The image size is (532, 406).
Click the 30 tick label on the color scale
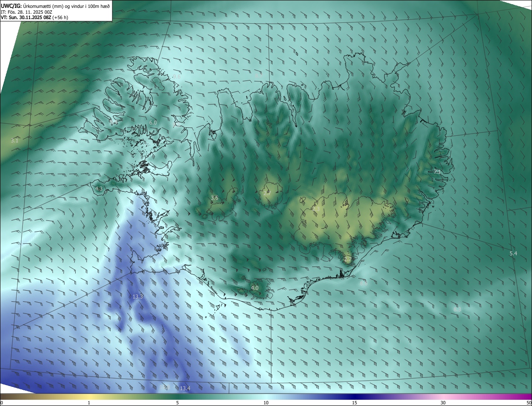443,403
